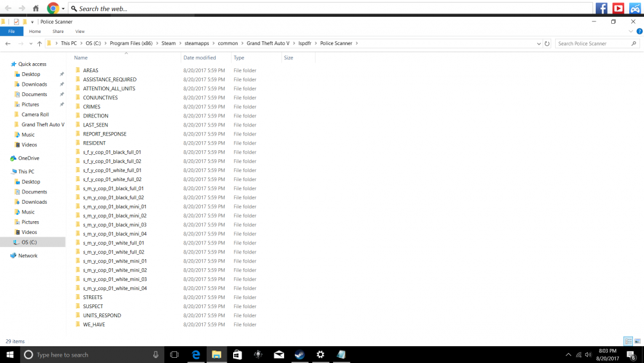644x363 pixels.
Task: Open the Chrome search engine dropdown
Action: click(63, 8)
